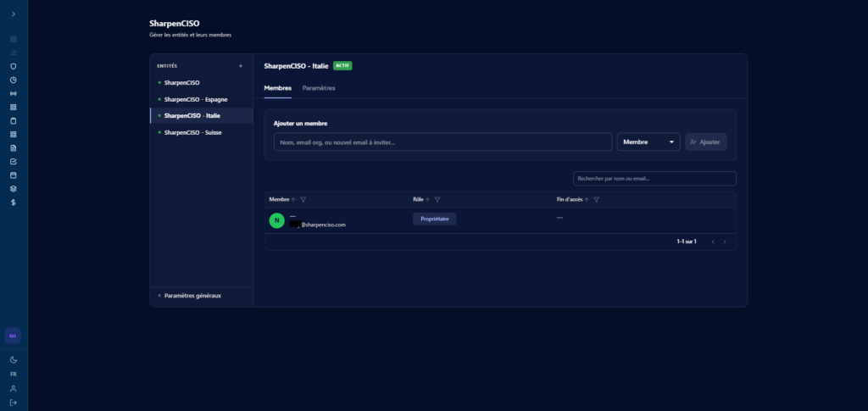868x411 pixels.
Task: Sort by the Membre column arrow
Action: pos(293,200)
